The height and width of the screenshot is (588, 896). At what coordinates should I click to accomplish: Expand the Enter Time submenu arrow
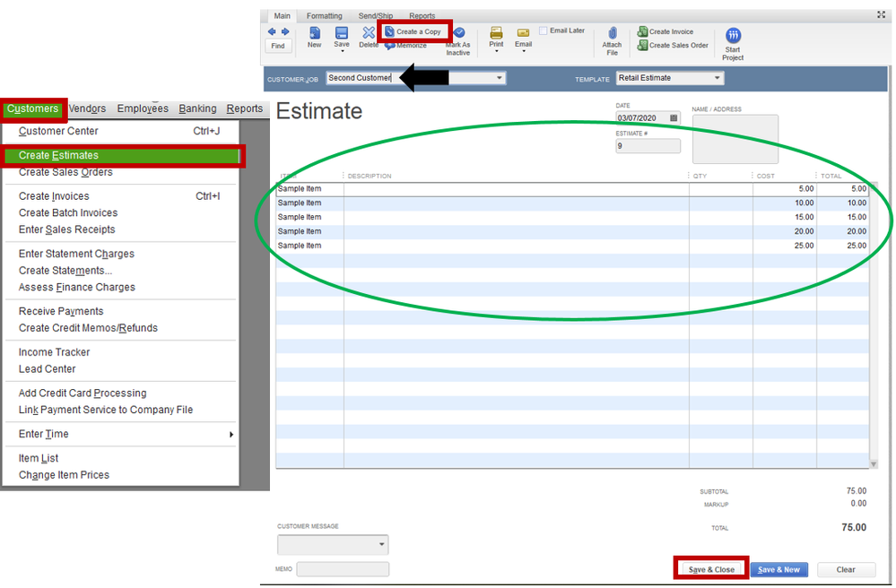[x=231, y=435]
